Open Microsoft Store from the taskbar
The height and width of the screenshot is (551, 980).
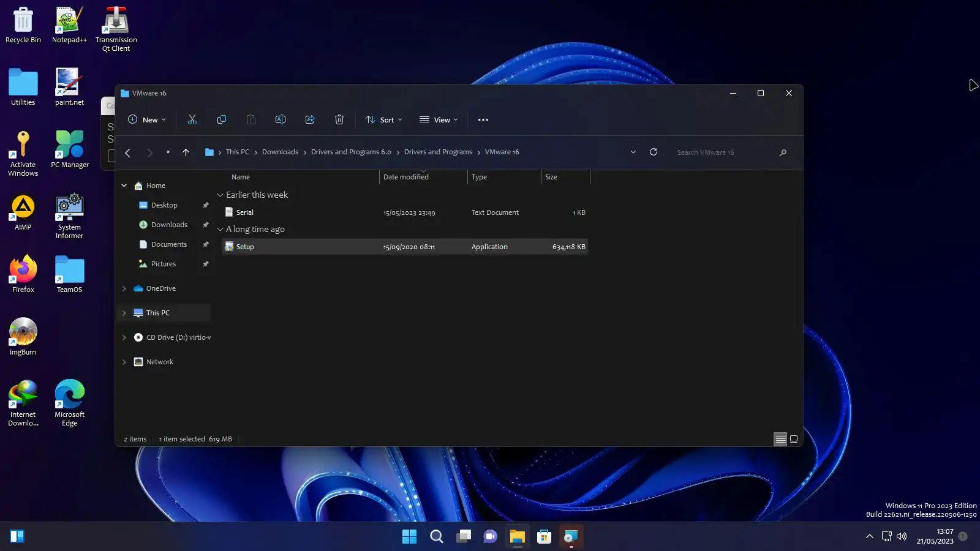tap(545, 537)
